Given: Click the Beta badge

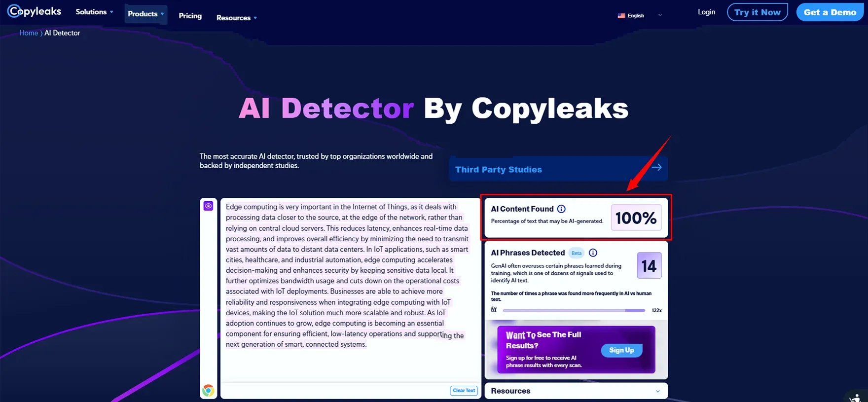Looking at the screenshot, I should tap(577, 253).
